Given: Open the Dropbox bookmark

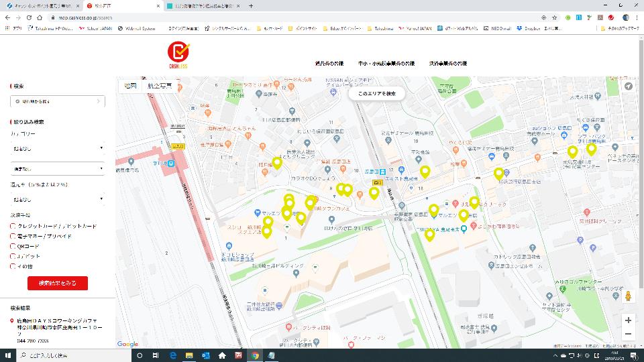Looking at the screenshot, I should point(528,28).
